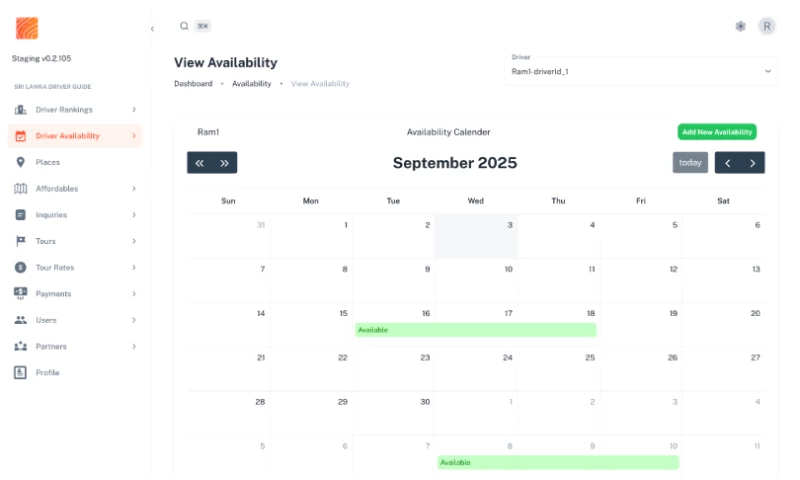Expand Tour Rates chevron

click(134, 267)
